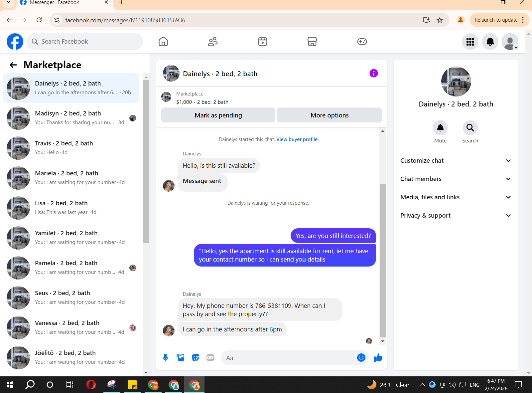The width and height of the screenshot is (532, 393).
Task: Bookmark this page with star icon
Action: [x=440, y=20]
